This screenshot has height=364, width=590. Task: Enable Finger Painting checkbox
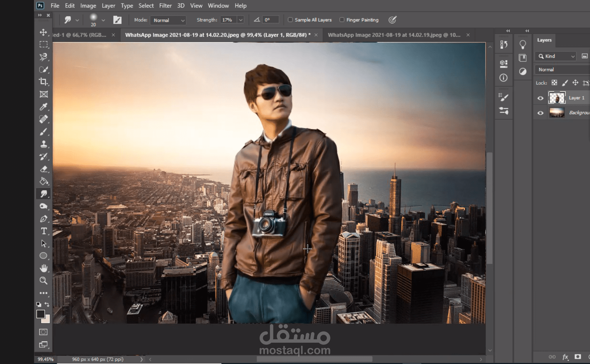point(342,20)
